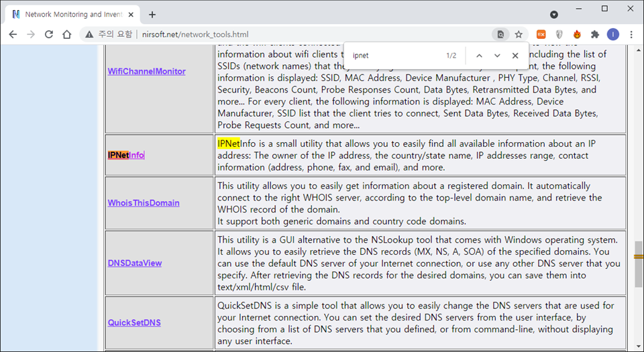
Task: Open the fire-shaped extension icon
Action: click(x=577, y=34)
